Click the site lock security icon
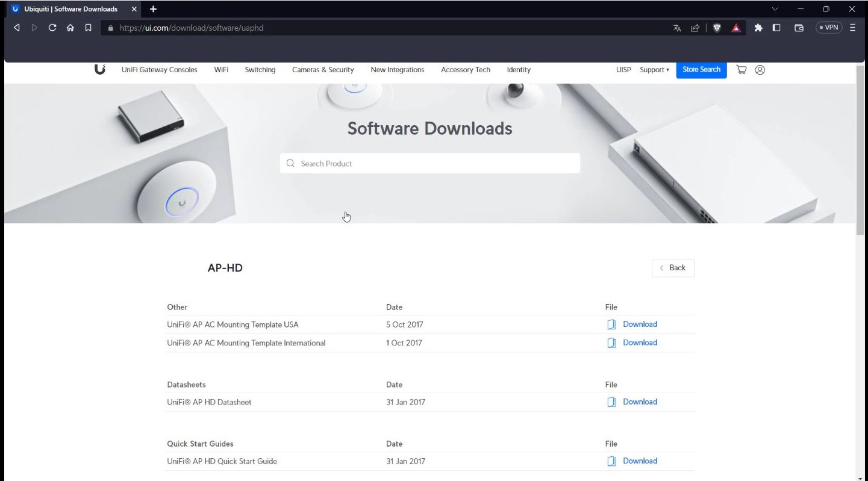Screen dimensions: 868x481 point(110,28)
